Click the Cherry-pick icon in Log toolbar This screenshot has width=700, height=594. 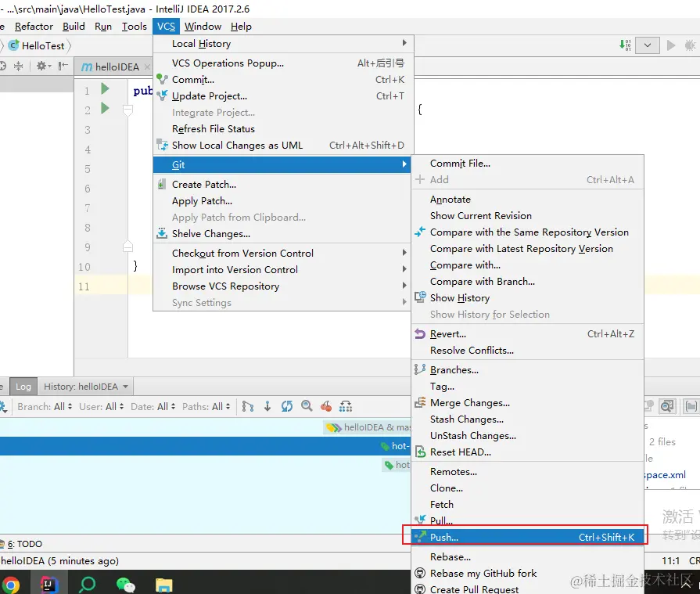pyautogui.click(x=326, y=406)
